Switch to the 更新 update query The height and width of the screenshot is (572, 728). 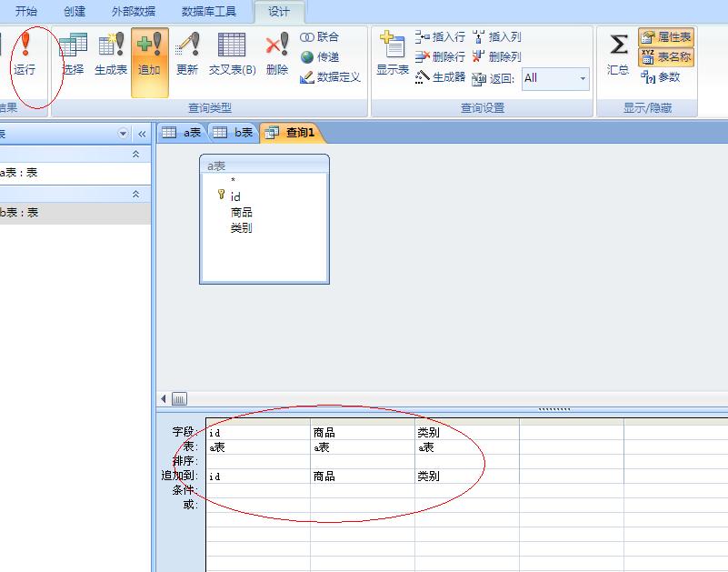click(x=187, y=54)
